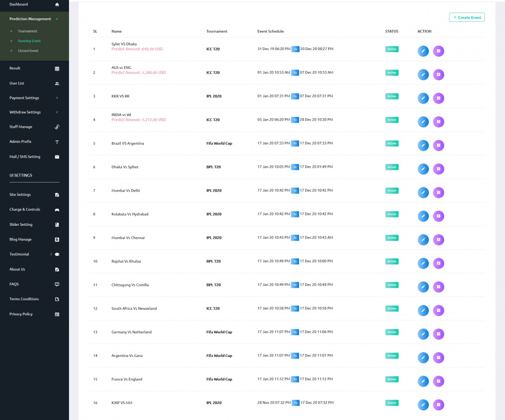The width and height of the screenshot is (505, 420).
Task: Click the Charge & Controls gamepad icon
Action: pyautogui.click(x=57, y=210)
